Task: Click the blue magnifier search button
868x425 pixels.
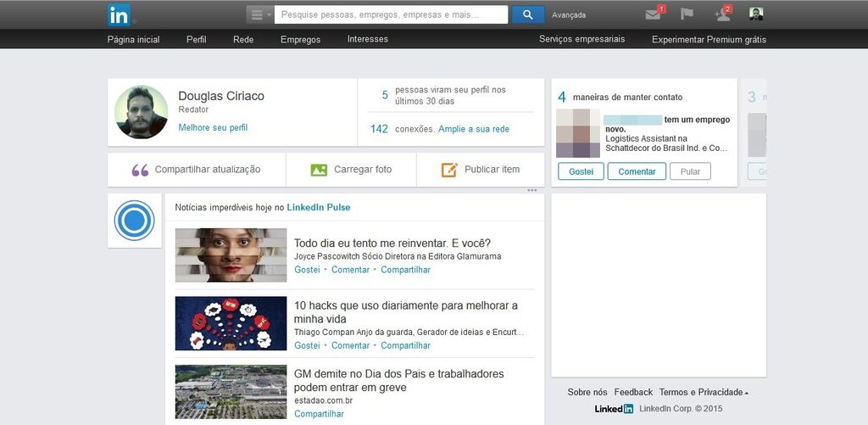Action: [527, 15]
